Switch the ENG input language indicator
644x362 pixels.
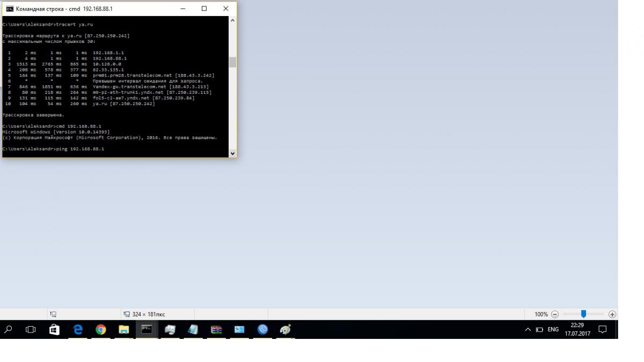click(x=553, y=330)
